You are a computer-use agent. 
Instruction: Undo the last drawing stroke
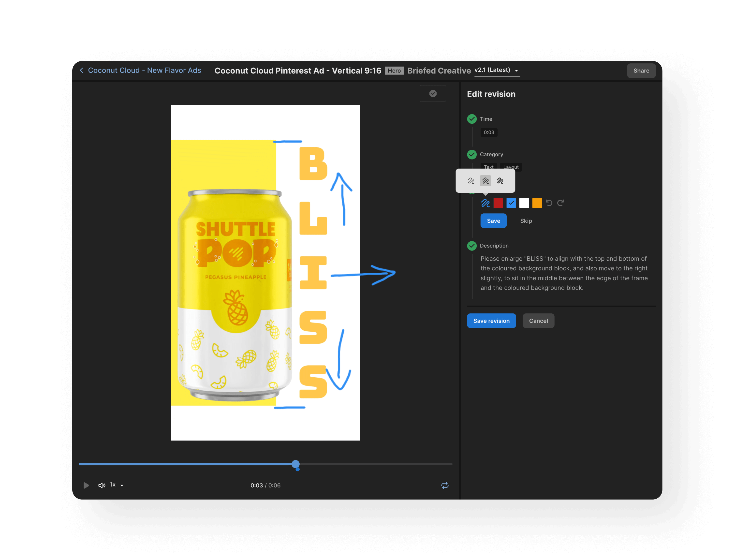click(x=549, y=203)
